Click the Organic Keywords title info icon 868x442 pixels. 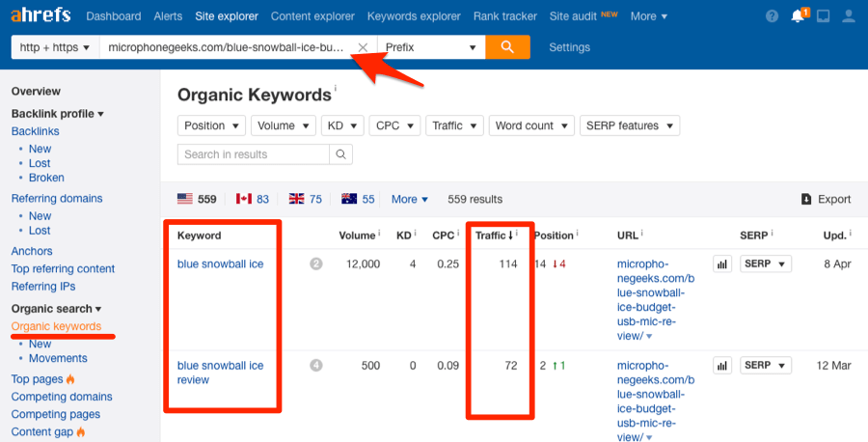[335, 89]
